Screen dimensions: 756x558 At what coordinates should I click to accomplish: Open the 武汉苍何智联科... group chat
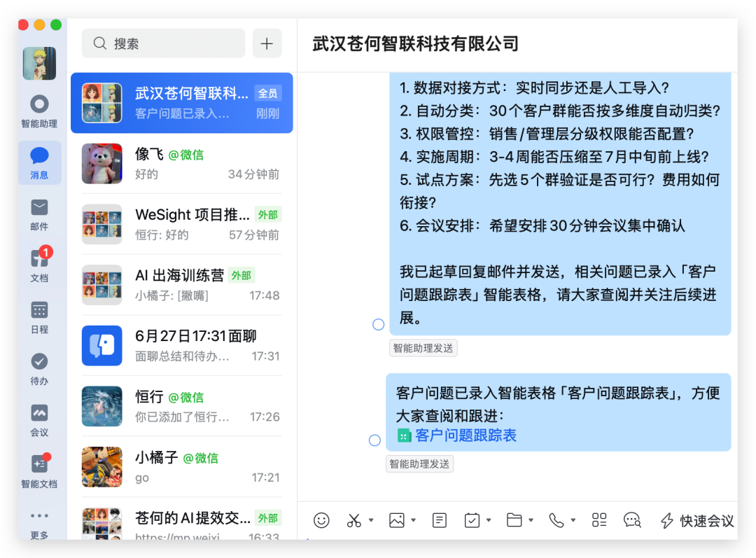(182, 103)
